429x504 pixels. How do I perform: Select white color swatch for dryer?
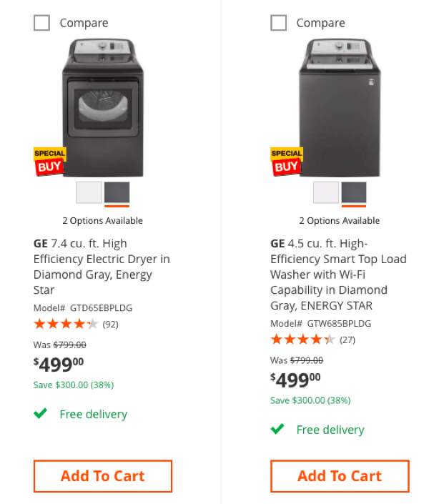click(89, 192)
